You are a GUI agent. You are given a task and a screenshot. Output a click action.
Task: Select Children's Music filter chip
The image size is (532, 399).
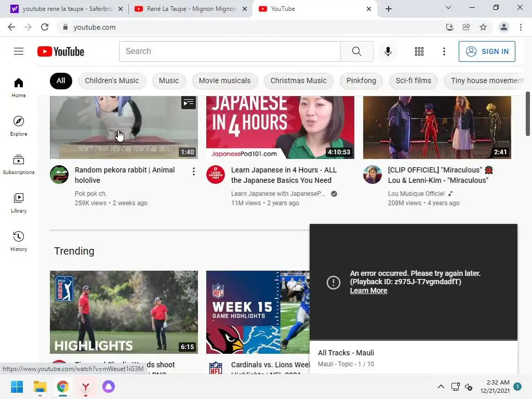pos(112,81)
